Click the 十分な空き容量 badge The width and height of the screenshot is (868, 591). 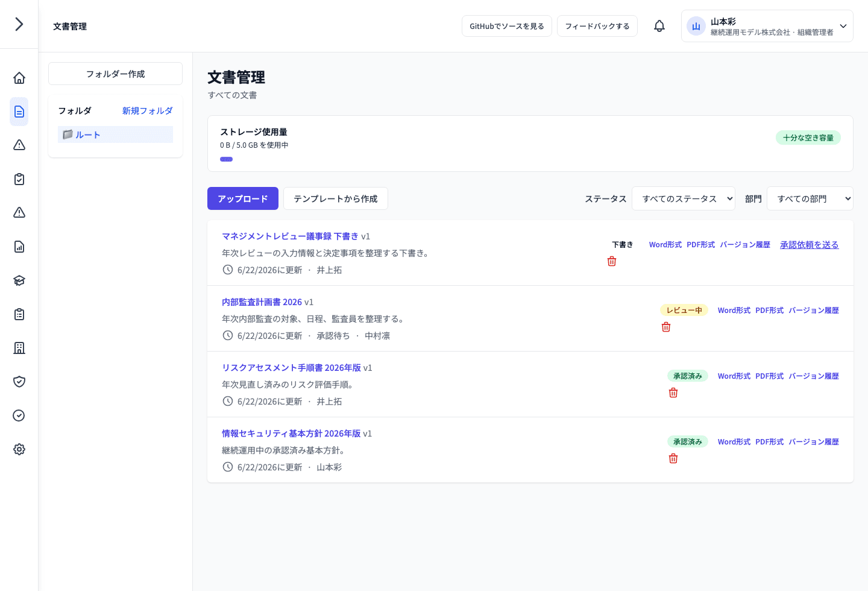point(808,137)
